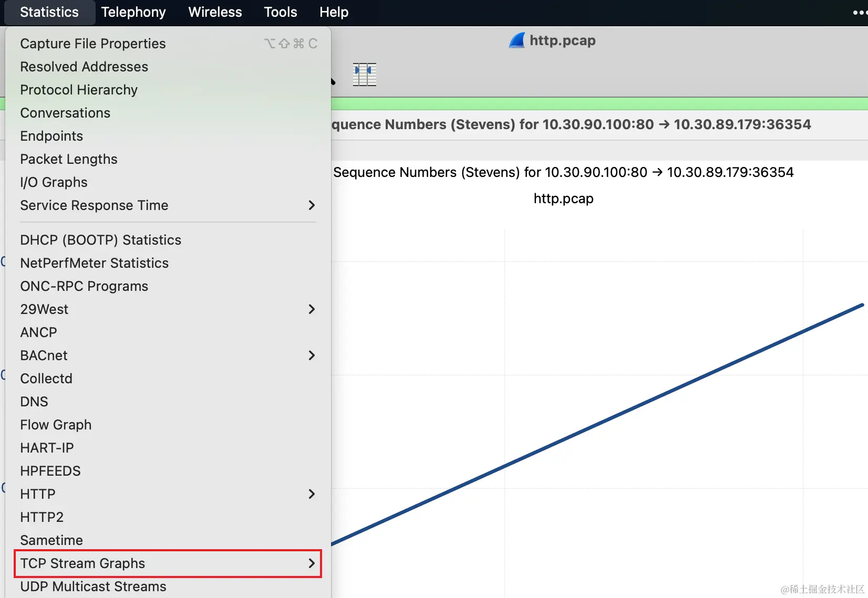This screenshot has width=868, height=598.
Task: Expand the HTTP submenu arrow
Action: 312,494
